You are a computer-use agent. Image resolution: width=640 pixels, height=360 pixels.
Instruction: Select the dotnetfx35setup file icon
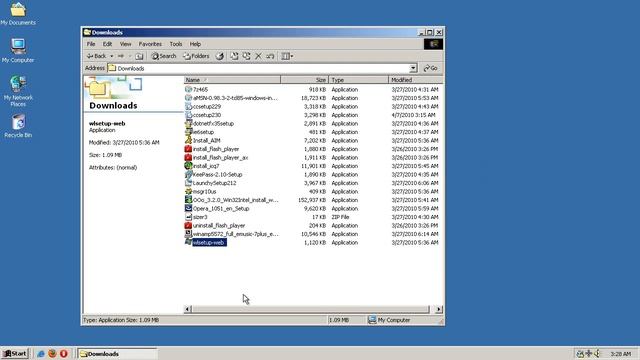188,123
